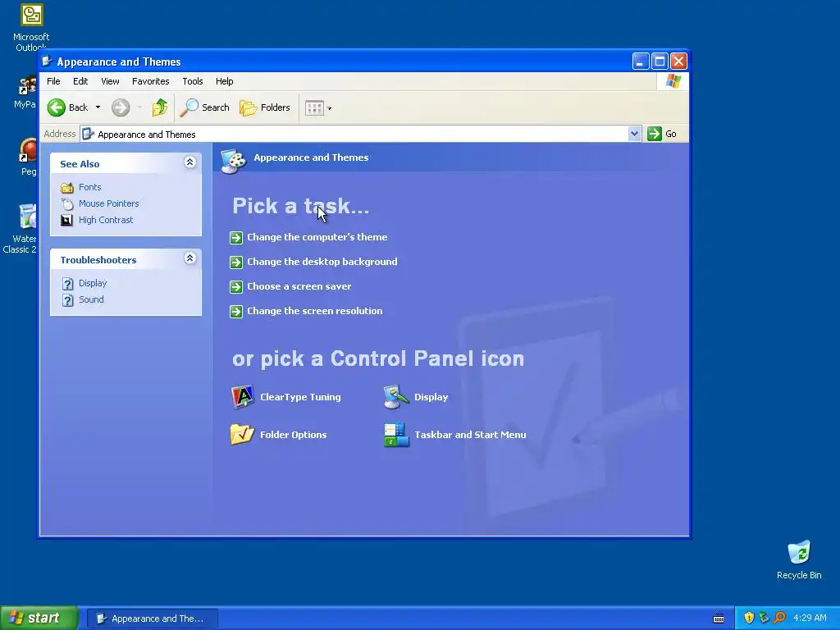Open the Tools menu
The image size is (840, 630).
[x=192, y=81]
